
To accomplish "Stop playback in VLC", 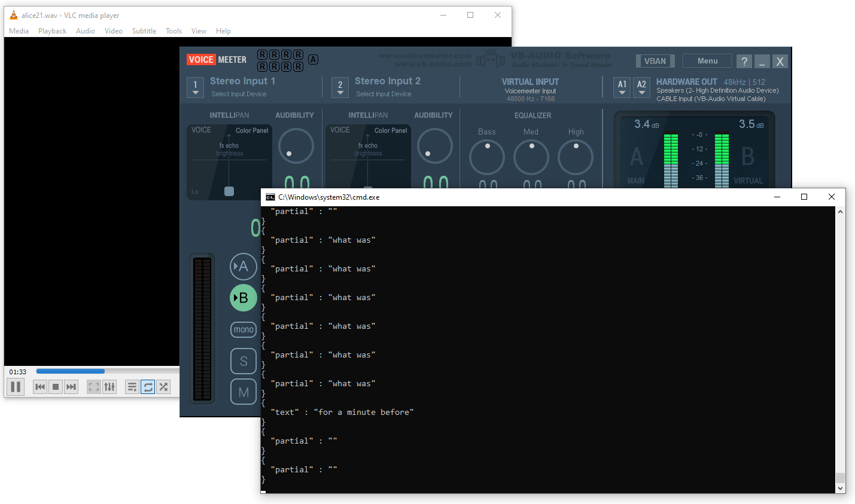I will [x=56, y=387].
